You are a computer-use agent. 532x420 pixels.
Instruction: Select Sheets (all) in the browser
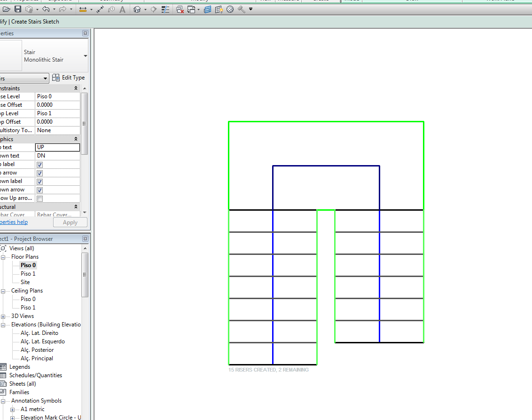pyautogui.click(x=23, y=384)
